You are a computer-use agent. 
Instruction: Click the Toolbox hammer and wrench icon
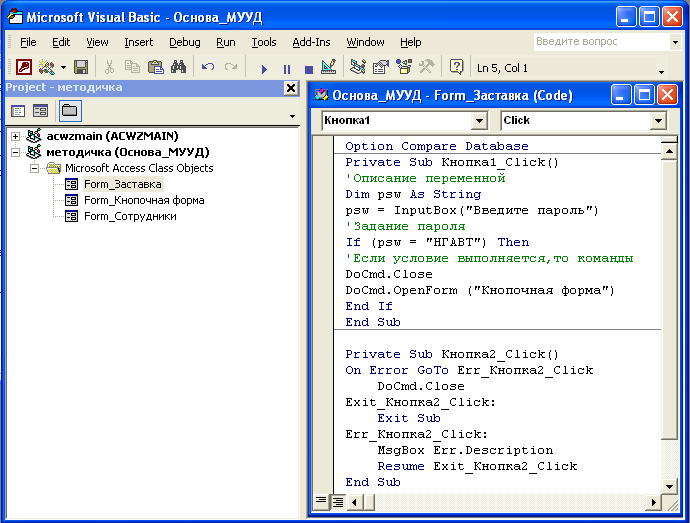pos(426,67)
